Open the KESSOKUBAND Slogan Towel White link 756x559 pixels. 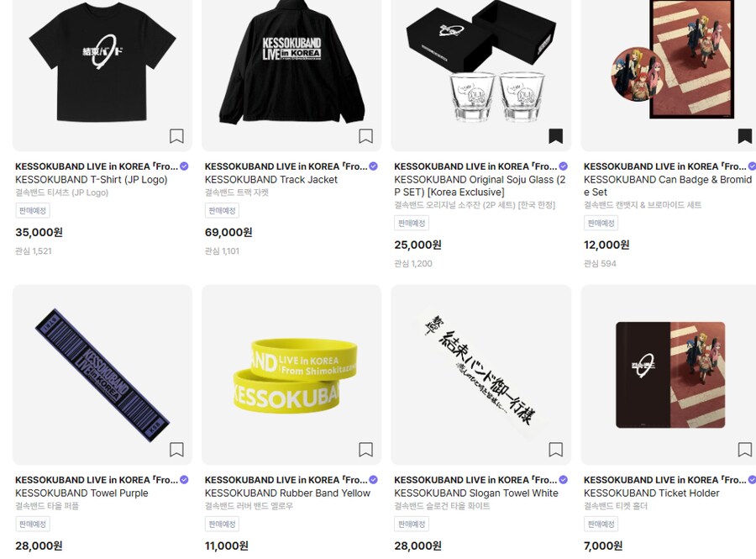[476, 493]
